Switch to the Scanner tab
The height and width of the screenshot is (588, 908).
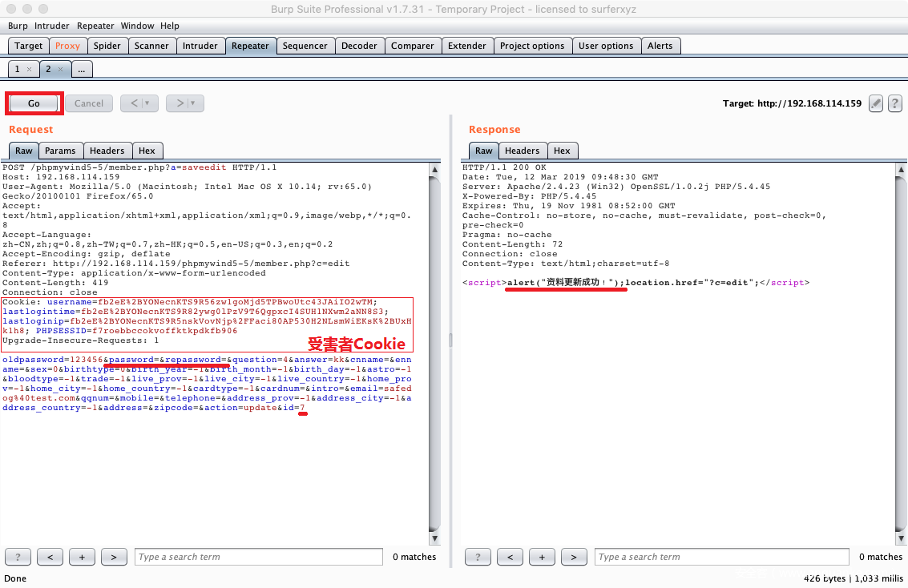point(151,46)
